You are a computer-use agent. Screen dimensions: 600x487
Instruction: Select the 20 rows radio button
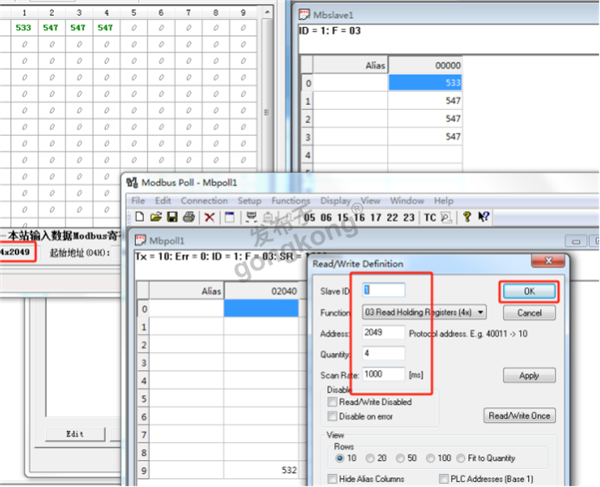click(370, 458)
